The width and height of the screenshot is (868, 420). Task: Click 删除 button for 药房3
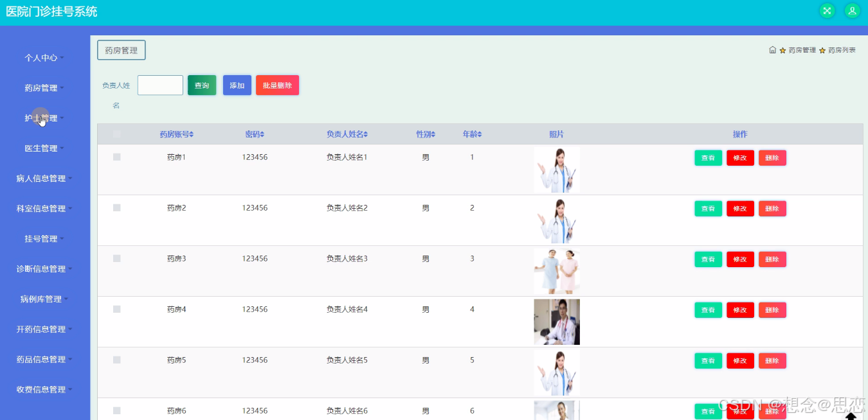pos(772,259)
